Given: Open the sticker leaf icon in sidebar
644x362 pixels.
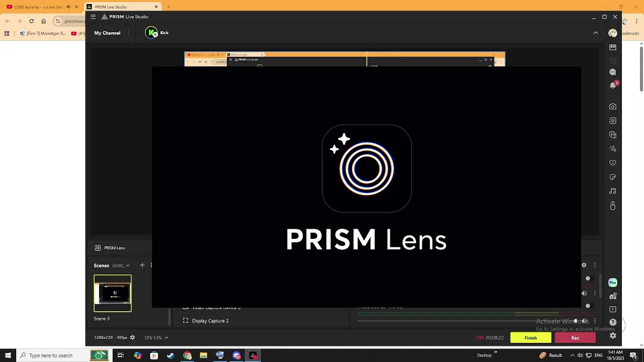Looking at the screenshot, I should (x=613, y=177).
